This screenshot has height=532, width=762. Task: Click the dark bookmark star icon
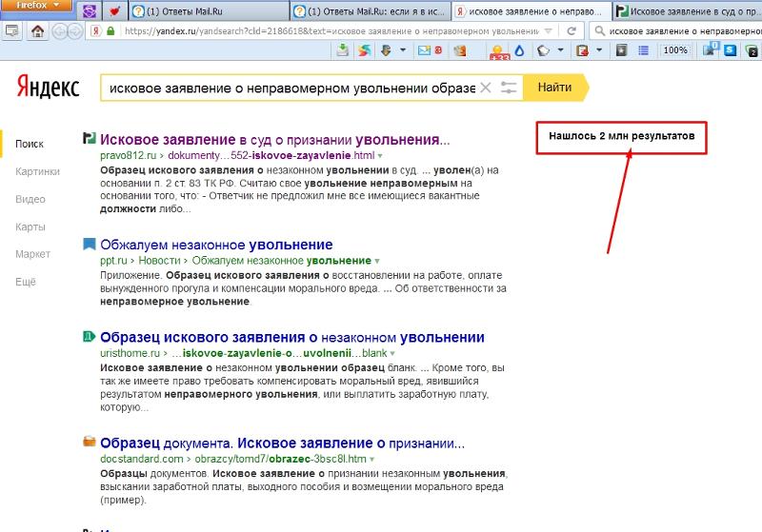[x=621, y=50]
